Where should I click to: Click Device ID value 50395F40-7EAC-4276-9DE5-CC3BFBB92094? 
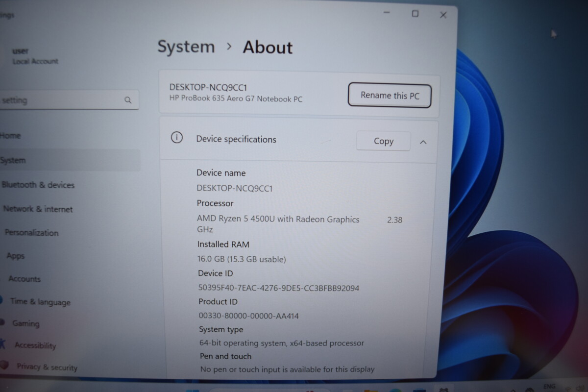[279, 288]
